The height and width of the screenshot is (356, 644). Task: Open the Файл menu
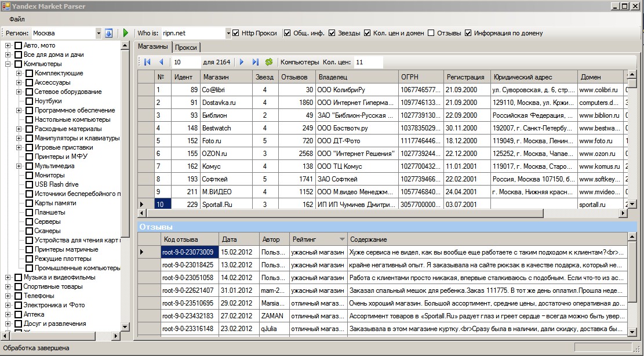tap(17, 19)
